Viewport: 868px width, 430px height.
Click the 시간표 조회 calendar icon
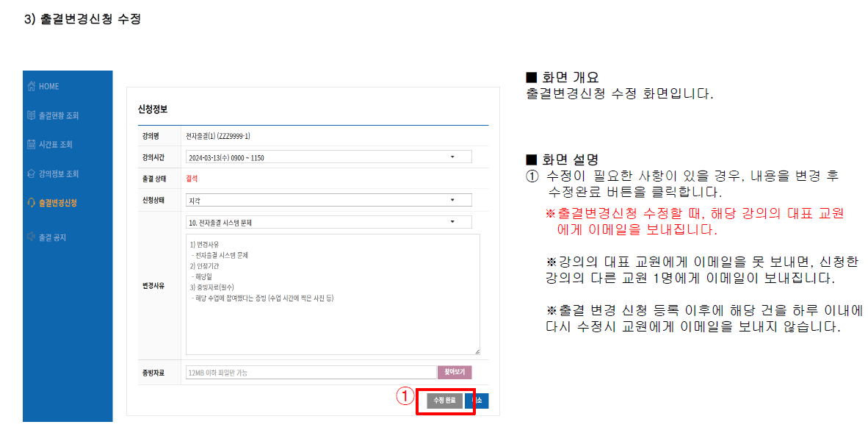(x=31, y=145)
